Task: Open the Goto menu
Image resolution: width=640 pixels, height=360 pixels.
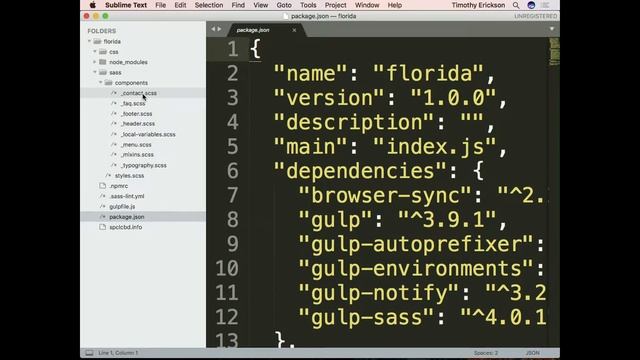Action: (x=284, y=5)
